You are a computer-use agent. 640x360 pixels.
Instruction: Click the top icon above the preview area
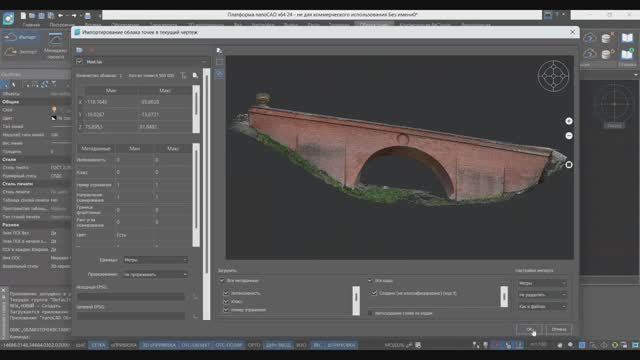pyautogui.click(x=219, y=50)
